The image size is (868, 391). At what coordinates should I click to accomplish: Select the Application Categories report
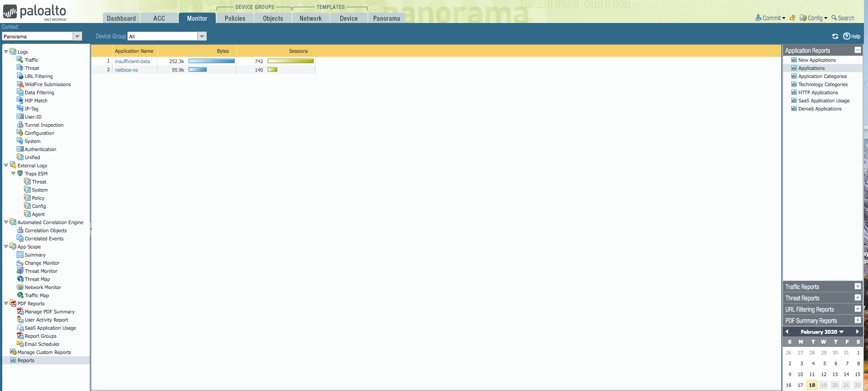coord(822,76)
